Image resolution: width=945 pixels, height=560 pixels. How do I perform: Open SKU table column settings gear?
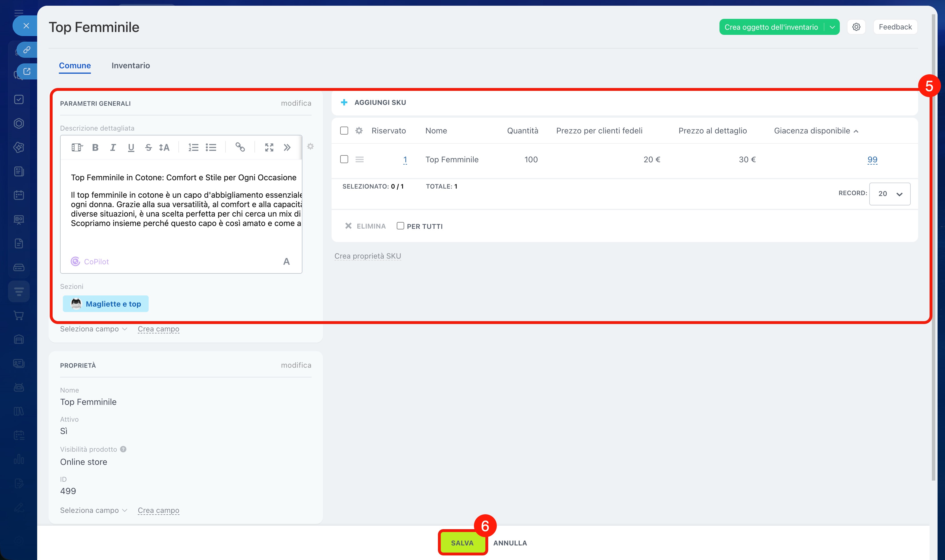[x=359, y=131]
